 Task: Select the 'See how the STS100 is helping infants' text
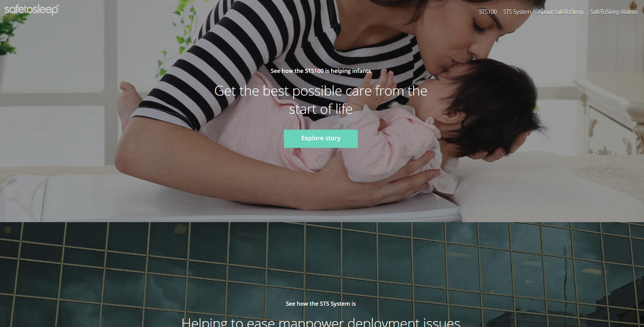click(x=321, y=71)
